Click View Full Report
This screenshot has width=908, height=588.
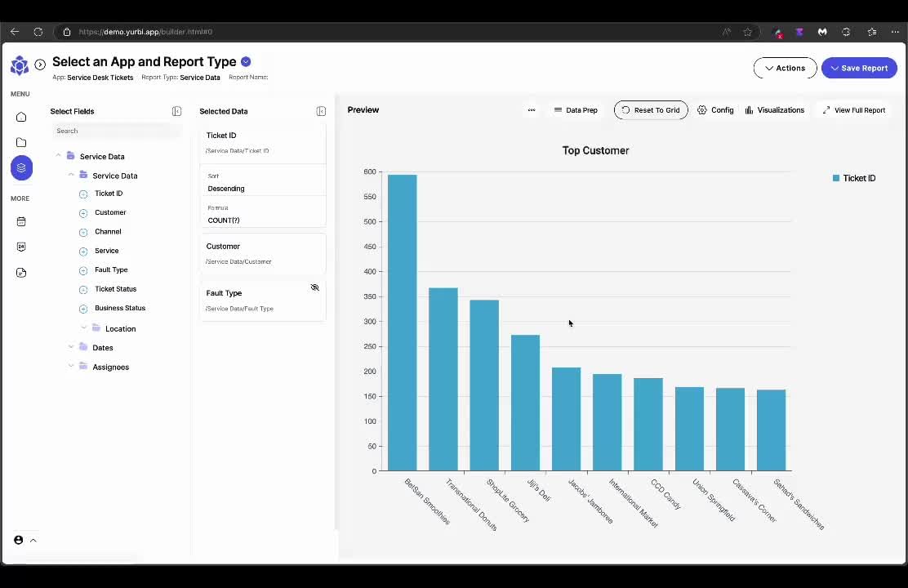click(x=853, y=110)
